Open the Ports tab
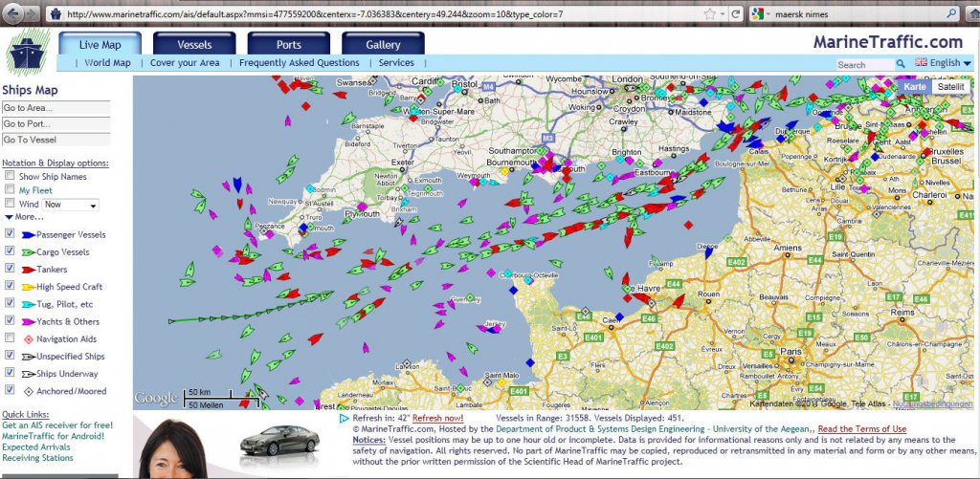The width and height of the screenshot is (980, 479). click(x=289, y=44)
